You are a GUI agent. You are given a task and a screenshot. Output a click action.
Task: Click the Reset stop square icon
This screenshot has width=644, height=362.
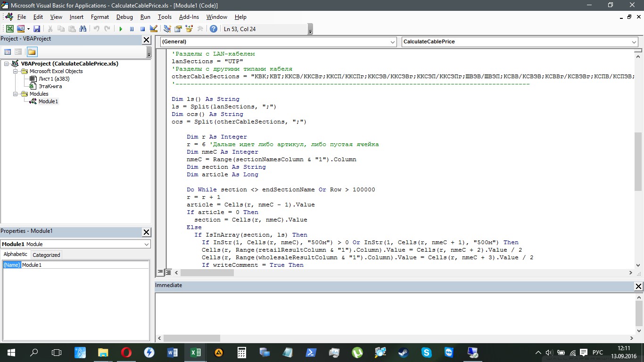(142, 29)
